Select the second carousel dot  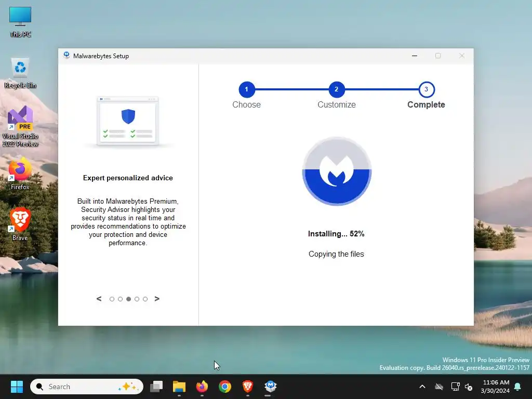coord(120,299)
